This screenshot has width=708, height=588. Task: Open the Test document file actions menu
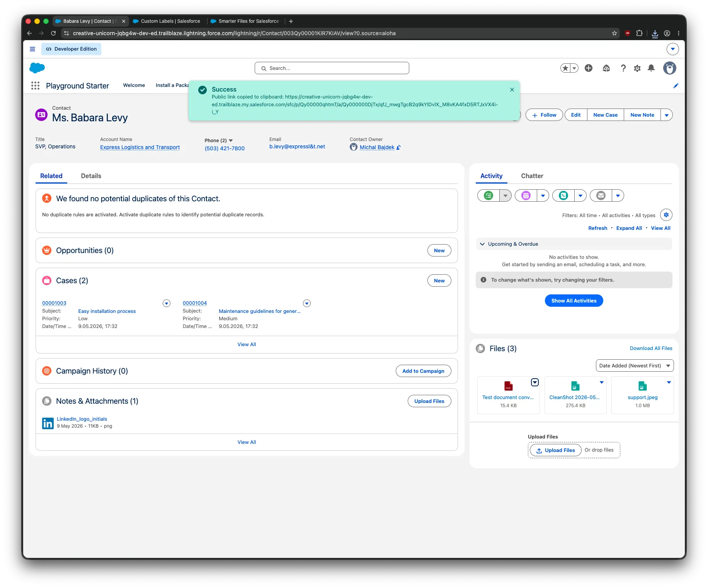coord(535,382)
